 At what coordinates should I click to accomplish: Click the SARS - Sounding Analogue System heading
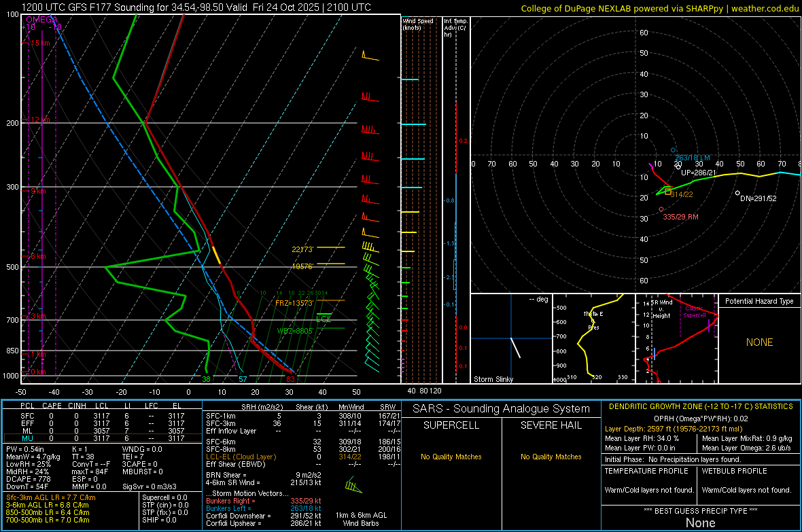[x=502, y=409]
